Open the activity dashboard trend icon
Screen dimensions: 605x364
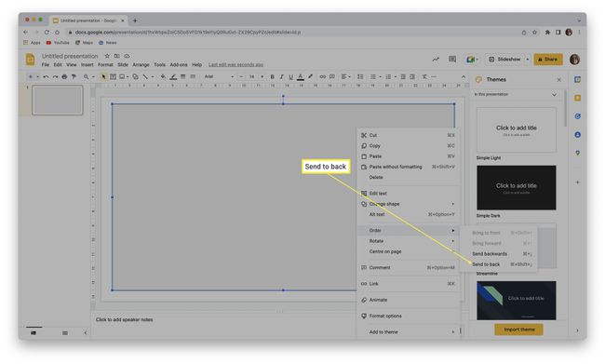(436, 60)
